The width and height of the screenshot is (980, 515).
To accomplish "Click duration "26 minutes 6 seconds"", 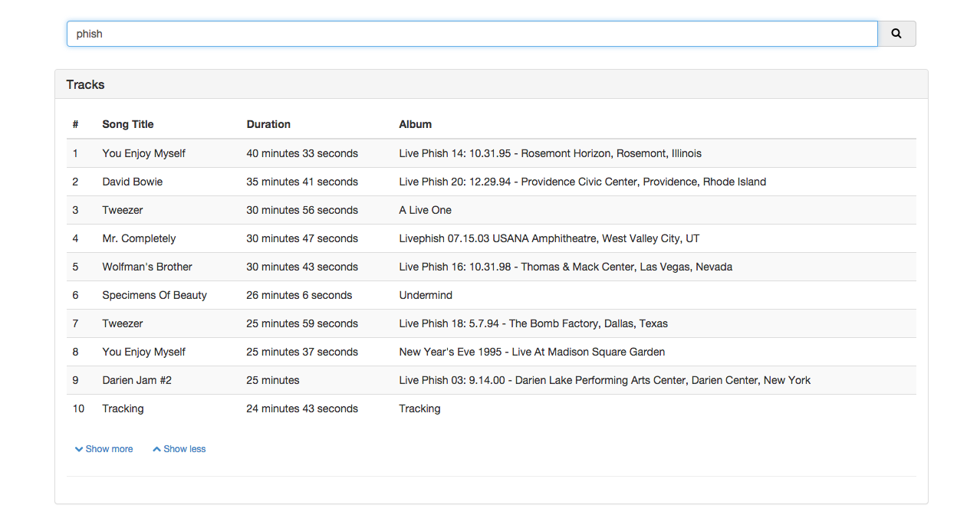I will tap(299, 295).
